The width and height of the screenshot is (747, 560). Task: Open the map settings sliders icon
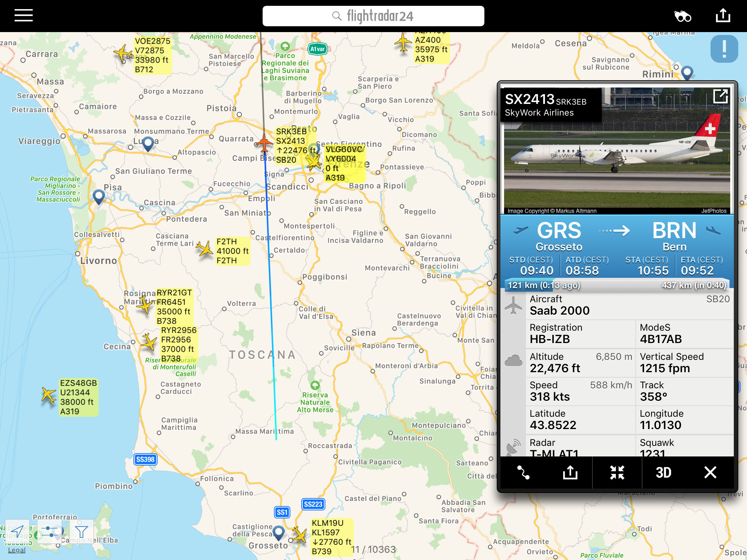point(49,531)
